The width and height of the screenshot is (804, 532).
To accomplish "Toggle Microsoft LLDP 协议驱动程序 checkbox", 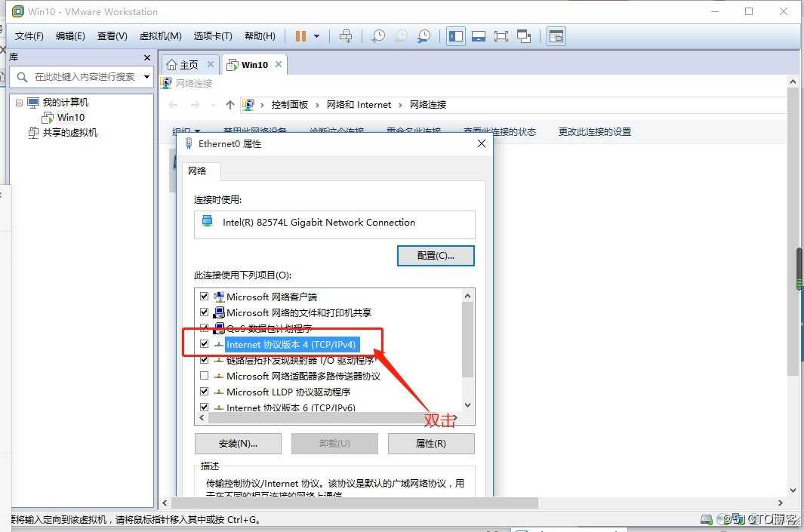I will (204, 392).
